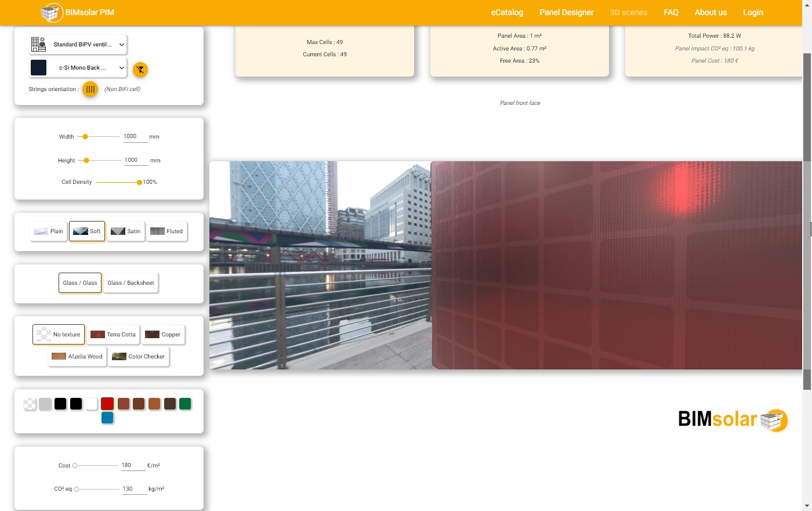This screenshot has width=812, height=511.
Task: Go to the eCatalog tab
Action: (506, 12)
